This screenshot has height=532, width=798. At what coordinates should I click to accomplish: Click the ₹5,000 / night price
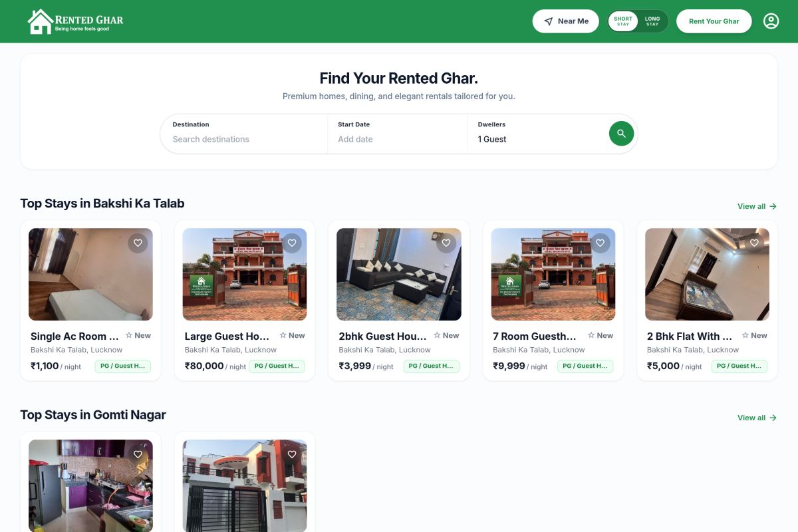click(x=675, y=366)
